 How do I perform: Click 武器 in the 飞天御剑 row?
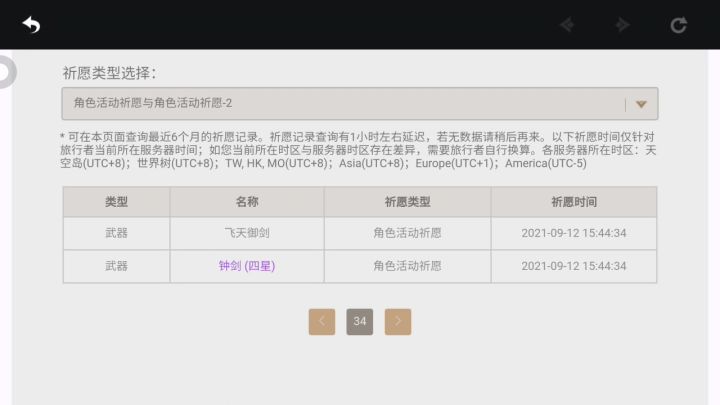coord(116,233)
